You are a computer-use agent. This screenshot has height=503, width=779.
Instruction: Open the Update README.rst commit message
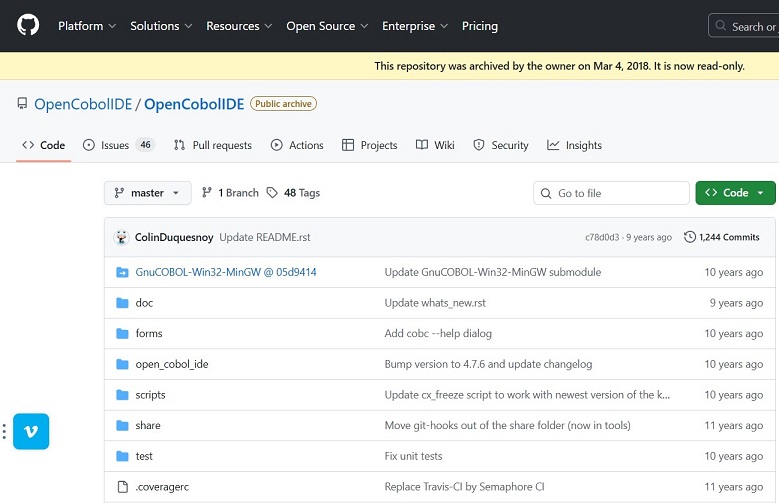click(265, 237)
